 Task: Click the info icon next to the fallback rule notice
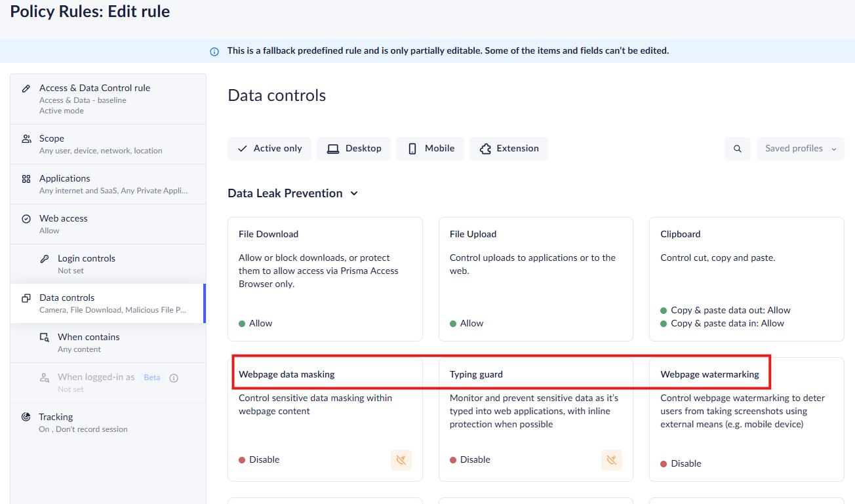[214, 50]
